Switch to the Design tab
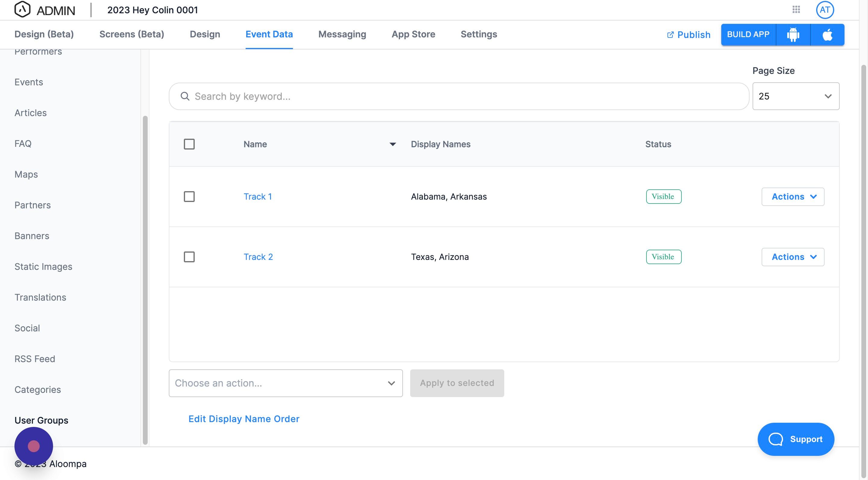This screenshot has width=868, height=480. pyautogui.click(x=205, y=34)
